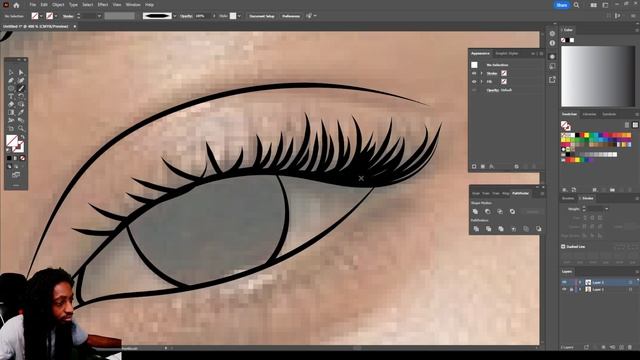Click the Trim pathfinder icon

point(489,229)
